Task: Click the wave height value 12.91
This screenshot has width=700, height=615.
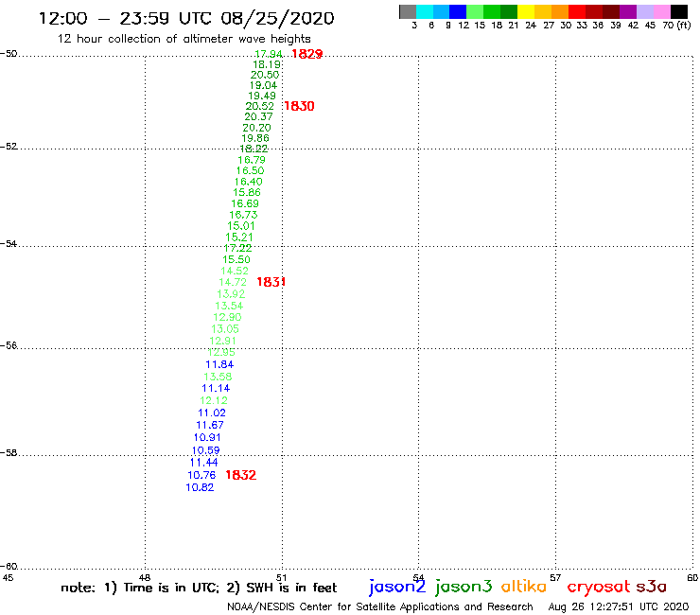Action: tap(223, 341)
